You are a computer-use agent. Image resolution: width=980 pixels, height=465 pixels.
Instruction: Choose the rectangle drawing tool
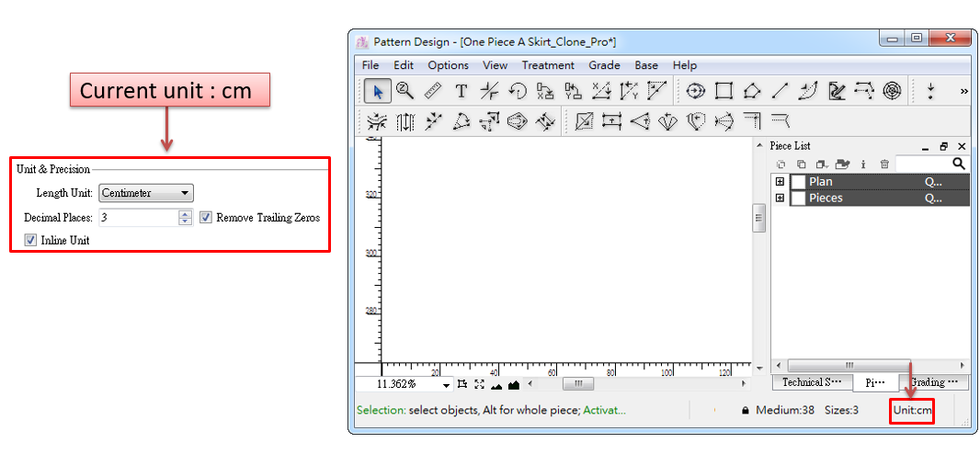coord(724,91)
